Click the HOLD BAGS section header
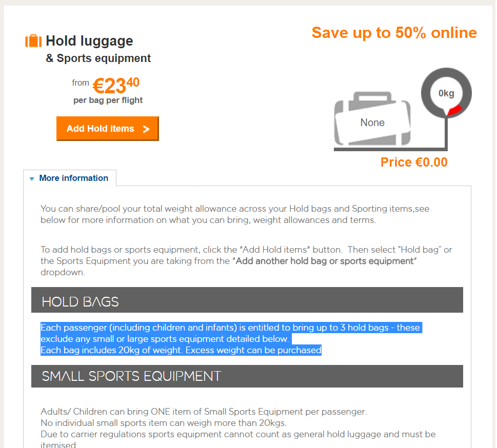 (x=247, y=300)
